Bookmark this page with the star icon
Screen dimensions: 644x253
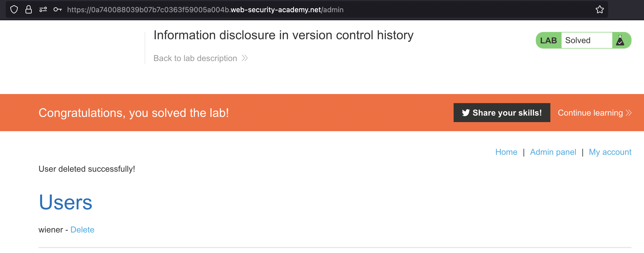(x=600, y=10)
